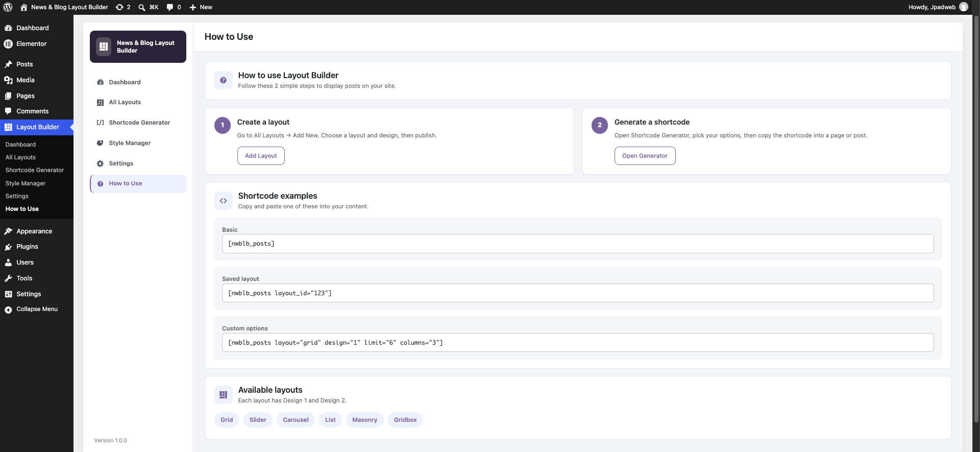This screenshot has height=452, width=980.
Task: Select Dashboard submenu under Layout Builder
Action: pyautogui.click(x=20, y=145)
